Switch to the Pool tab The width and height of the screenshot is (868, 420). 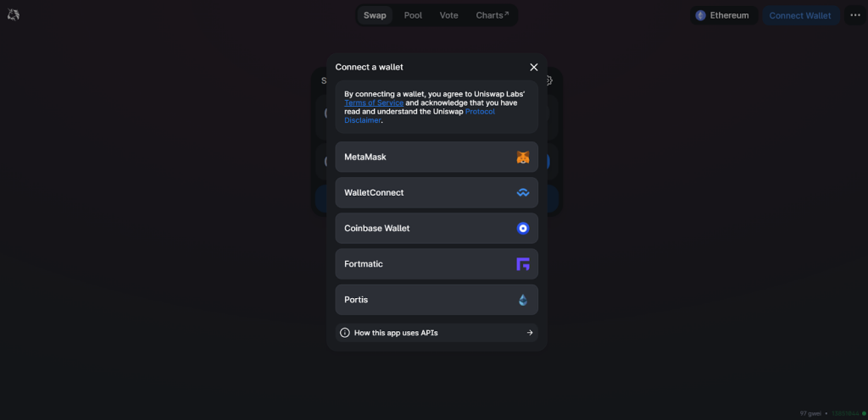pyautogui.click(x=413, y=15)
